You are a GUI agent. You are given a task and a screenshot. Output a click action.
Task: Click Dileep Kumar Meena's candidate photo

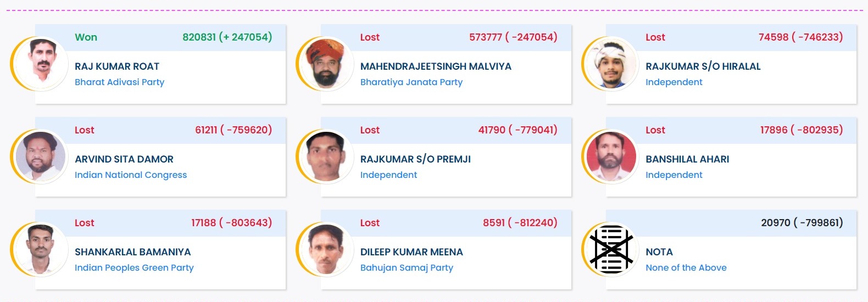pyautogui.click(x=326, y=249)
